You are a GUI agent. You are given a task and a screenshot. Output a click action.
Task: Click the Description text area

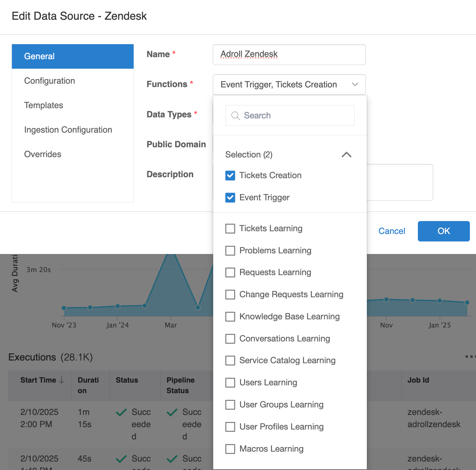(400, 182)
